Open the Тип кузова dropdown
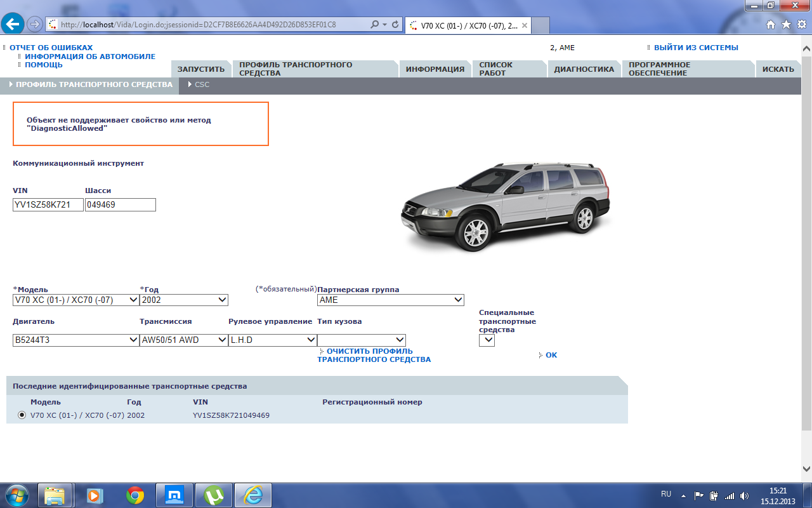The width and height of the screenshot is (812, 508). tap(362, 340)
